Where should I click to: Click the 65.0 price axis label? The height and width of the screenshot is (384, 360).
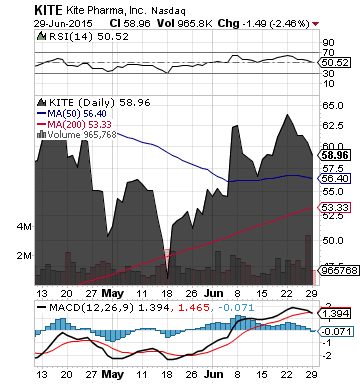pyautogui.click(x=332, y=106)
